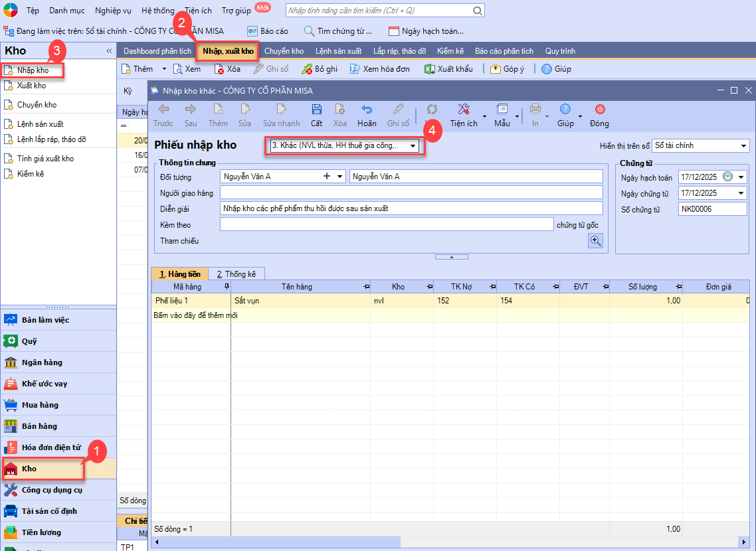
Task: Click 'Bấm vào đây để thêm mới' row
Action: [196, 315]
